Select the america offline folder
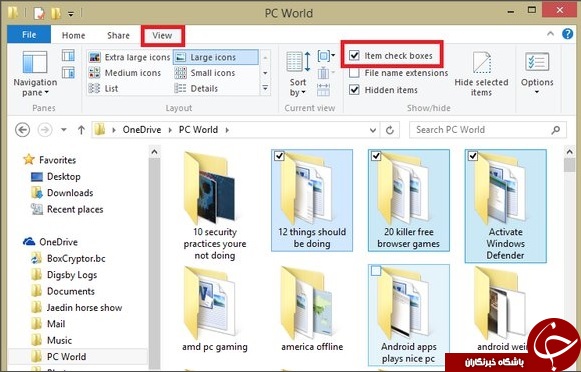The height and width of the screenshot is (372, 581). tap(312, 309)
